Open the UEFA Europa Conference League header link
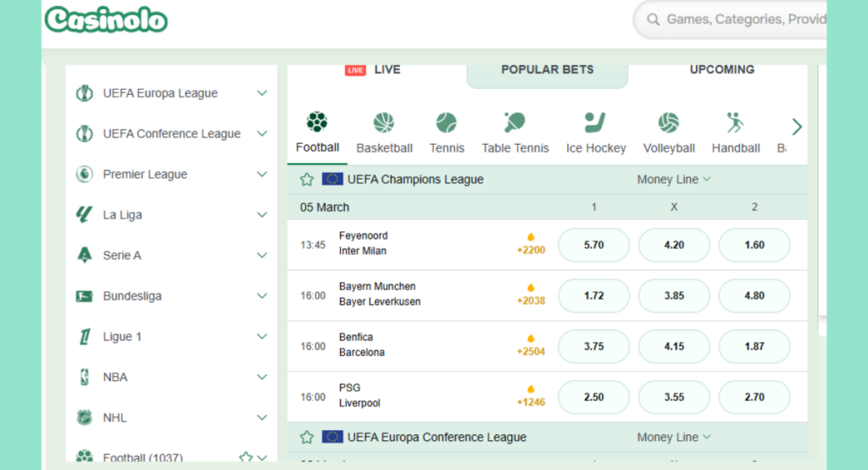Screen dimensions: 868x470 coord(437,437)
